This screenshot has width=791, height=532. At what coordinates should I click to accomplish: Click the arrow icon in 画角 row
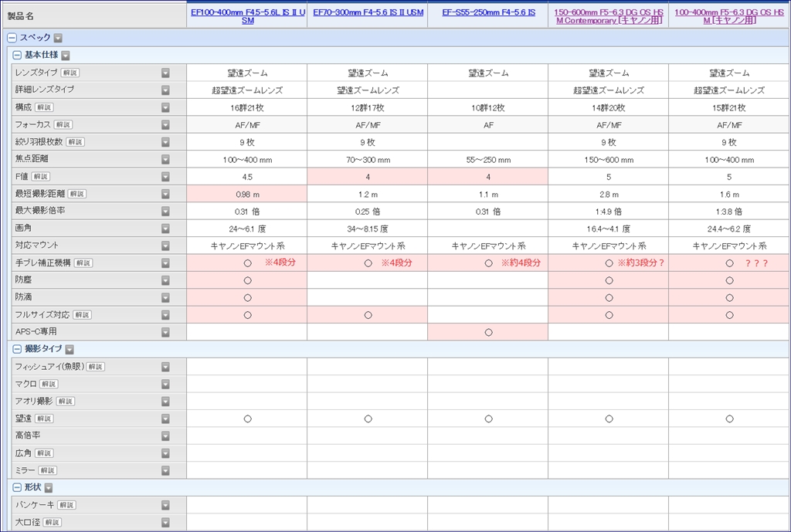(165, 229)
